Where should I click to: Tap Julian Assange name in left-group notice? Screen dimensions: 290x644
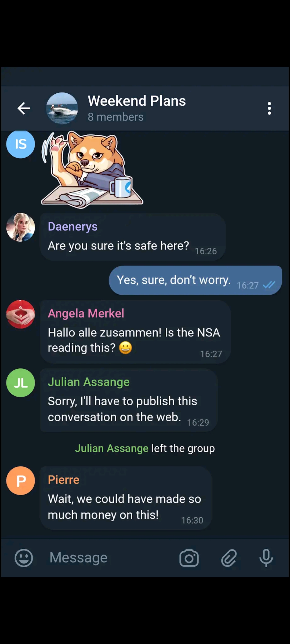[x=111, y=448]
